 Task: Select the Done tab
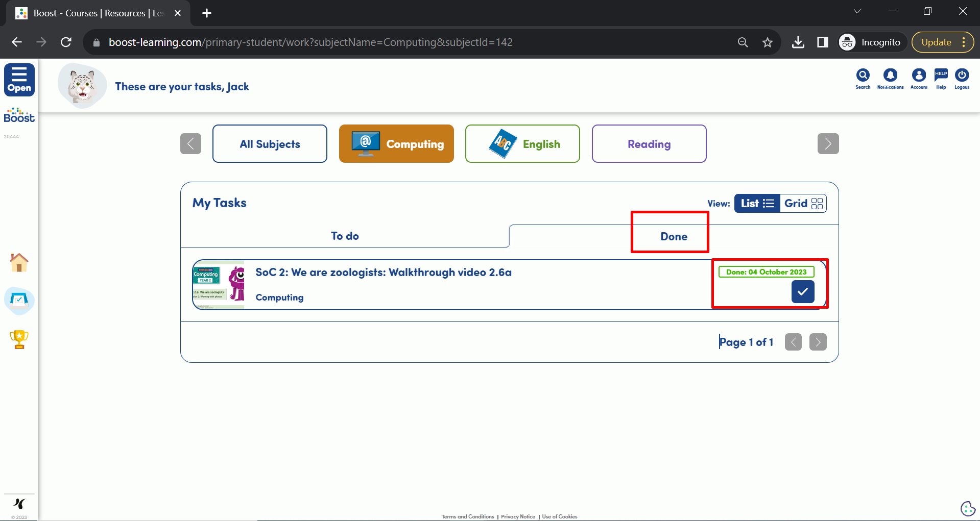(x=673, y=237)
